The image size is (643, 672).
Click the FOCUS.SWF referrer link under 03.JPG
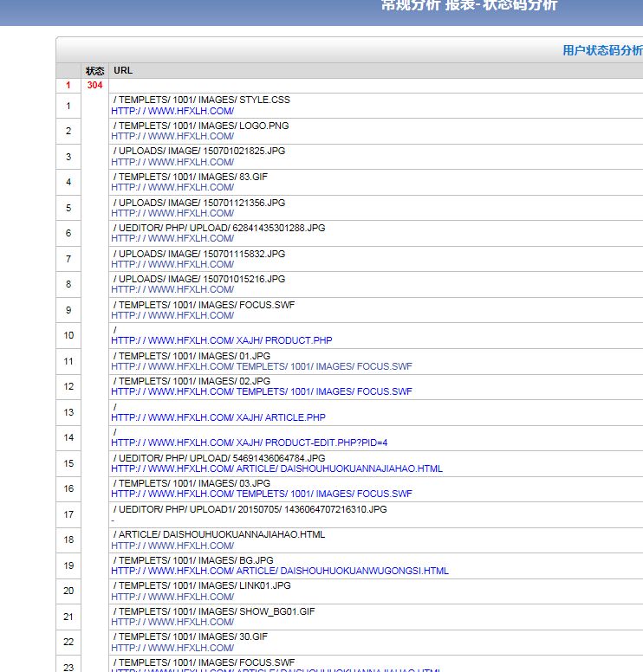pos(261,494)
